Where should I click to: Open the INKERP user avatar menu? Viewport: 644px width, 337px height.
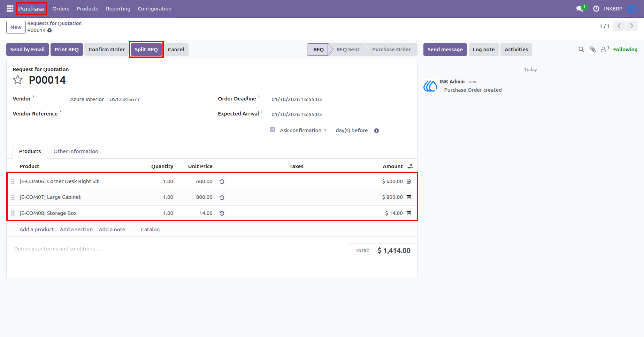click(x=632, y=9)
